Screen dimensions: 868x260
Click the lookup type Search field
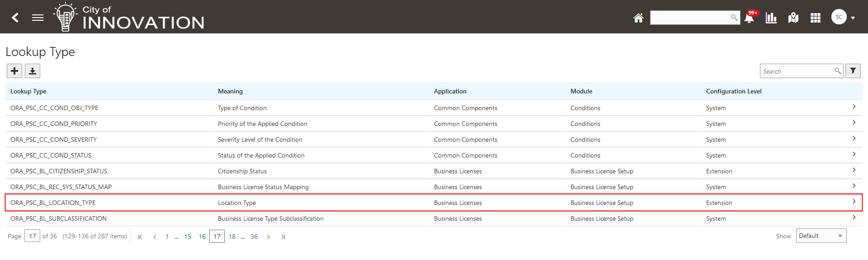tap(797, 71)
